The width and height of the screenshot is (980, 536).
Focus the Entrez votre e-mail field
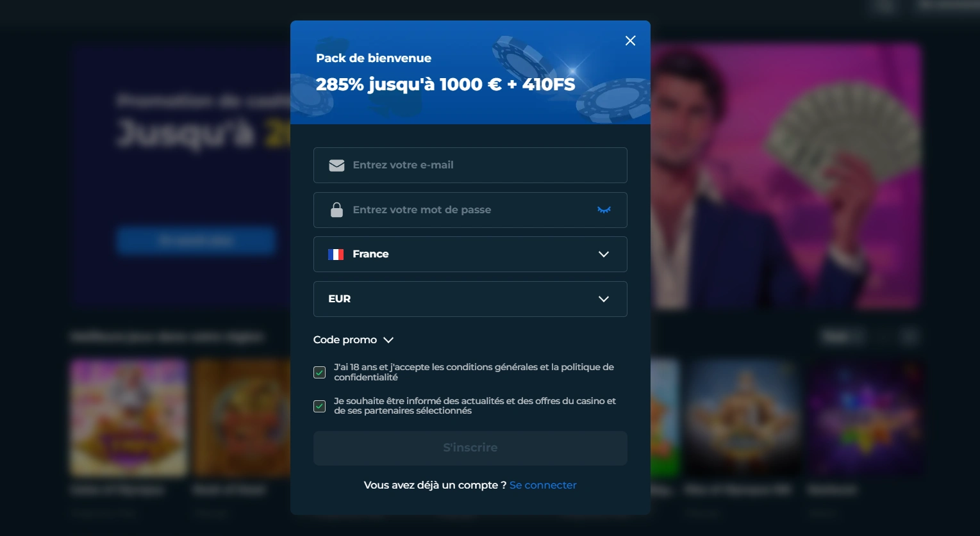(470, 165)
